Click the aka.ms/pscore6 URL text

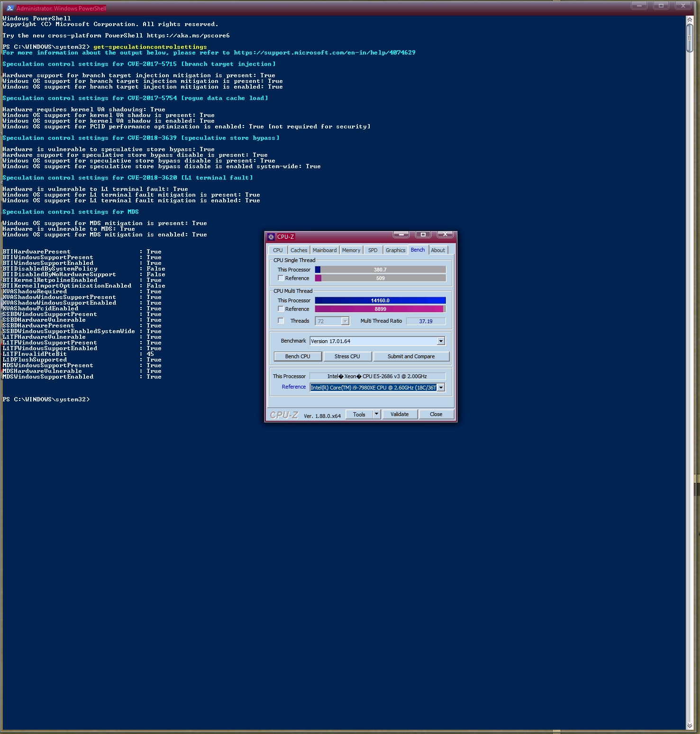[x=188, y=36]
